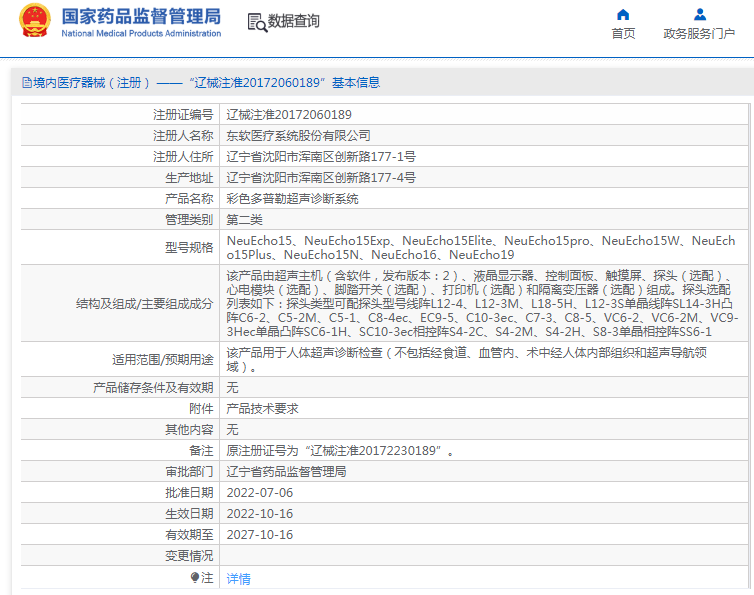Go to 首页 link text
Viewport: 754px width, 595px height.
(x=623, y=34)
